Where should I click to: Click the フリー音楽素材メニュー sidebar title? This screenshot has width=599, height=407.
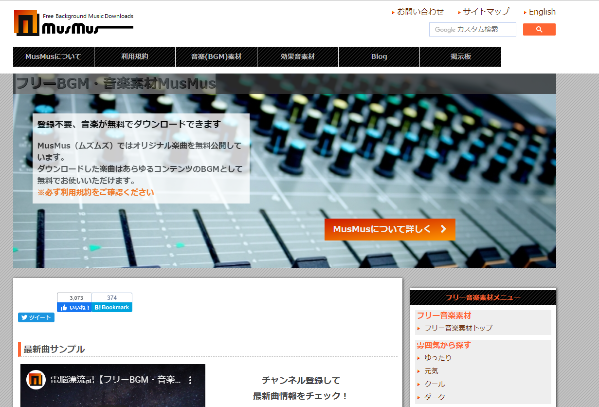[483, 297]
